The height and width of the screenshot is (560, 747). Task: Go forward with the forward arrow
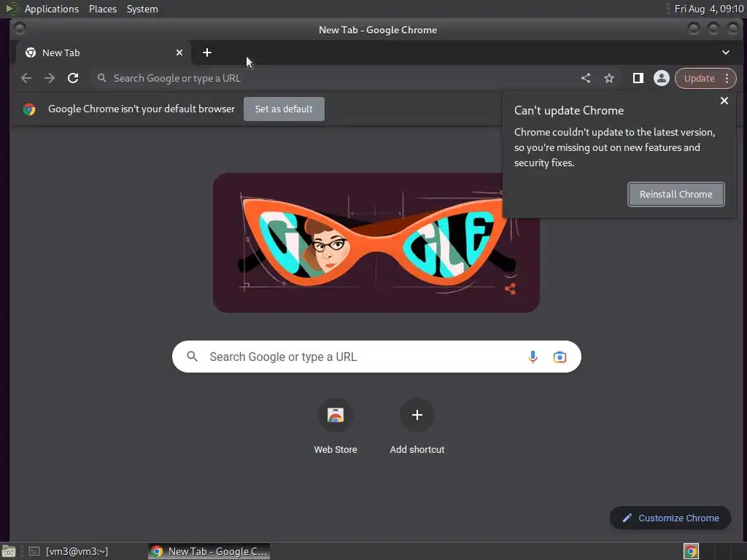tap(50, 78)
